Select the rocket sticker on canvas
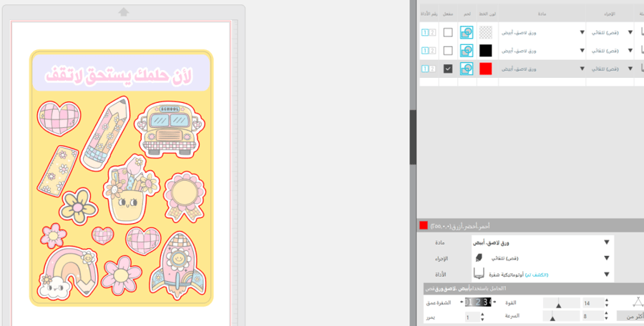The image size is (644, 326). coord(177,266)
